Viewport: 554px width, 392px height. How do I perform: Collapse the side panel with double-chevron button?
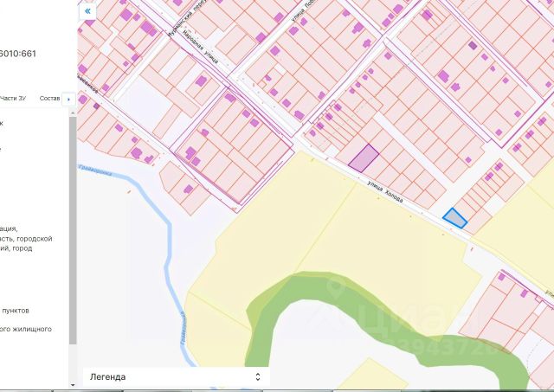tap(87, 11)
